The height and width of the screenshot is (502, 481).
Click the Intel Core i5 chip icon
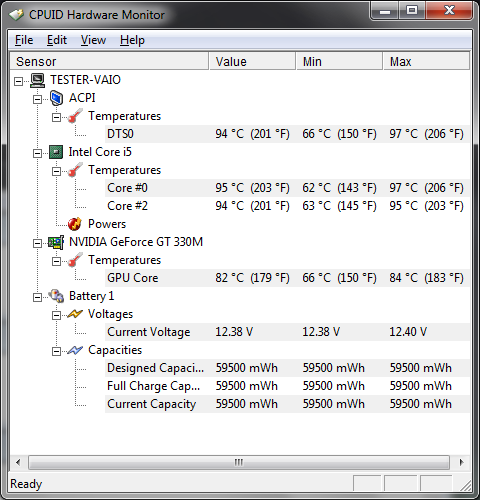click(56, 152)
